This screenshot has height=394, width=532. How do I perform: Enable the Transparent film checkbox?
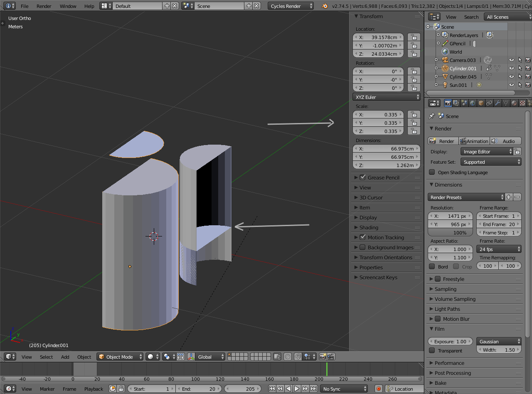(x=432, y=351)
